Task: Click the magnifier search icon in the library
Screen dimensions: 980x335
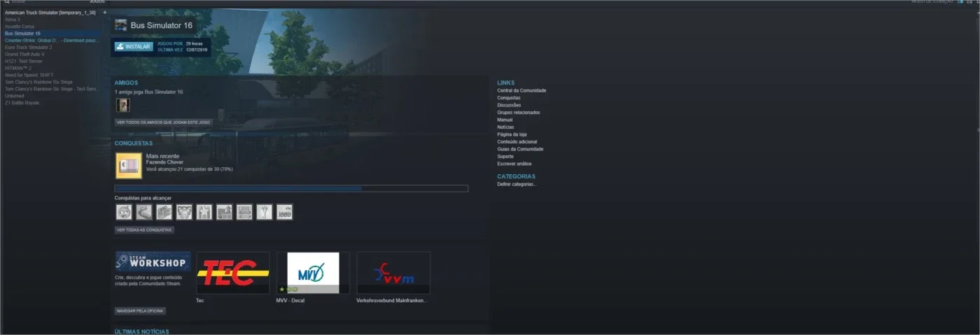Action: pyautogui.click(x=6, y=2)
